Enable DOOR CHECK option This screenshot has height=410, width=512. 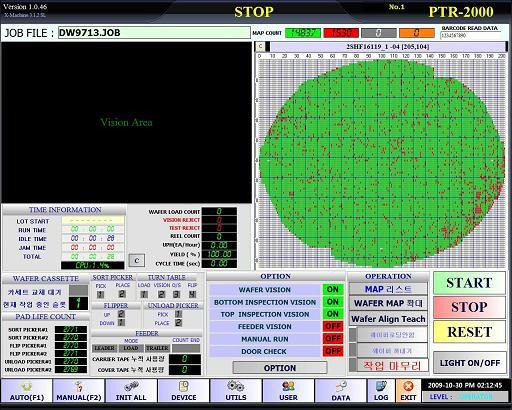[332, 351]
